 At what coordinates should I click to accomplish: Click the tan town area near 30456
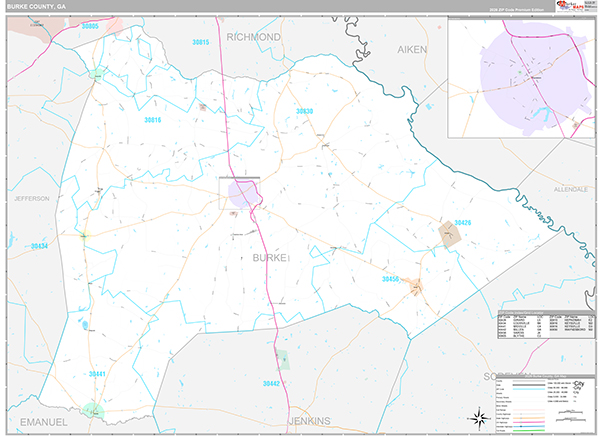click(416, 287)
